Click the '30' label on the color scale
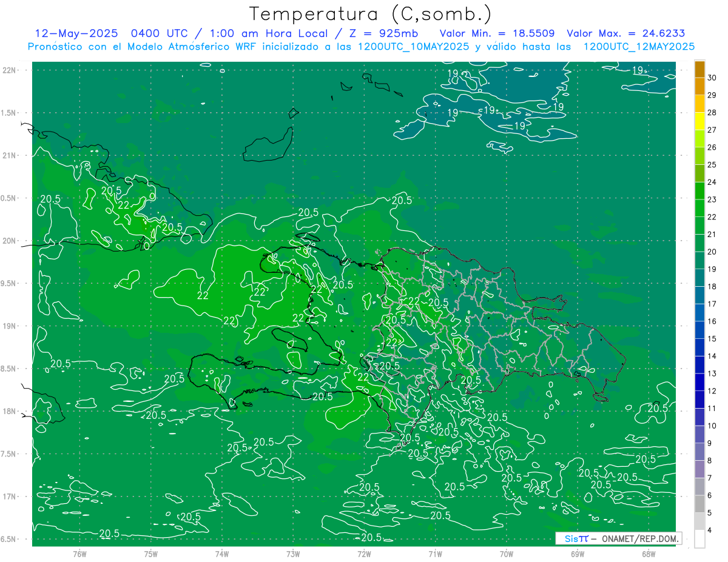Screen dimensions: 728x562 712,78
